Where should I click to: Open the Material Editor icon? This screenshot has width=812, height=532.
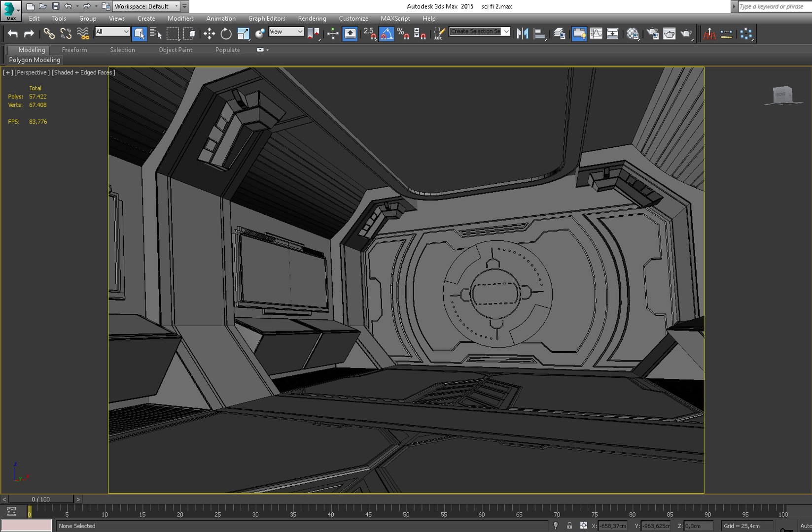[633, 33]
